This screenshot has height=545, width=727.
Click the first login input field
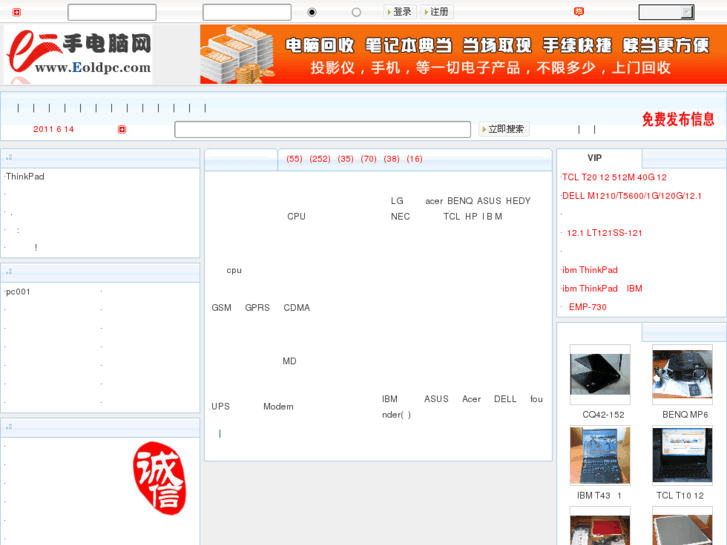pos(112,13)
